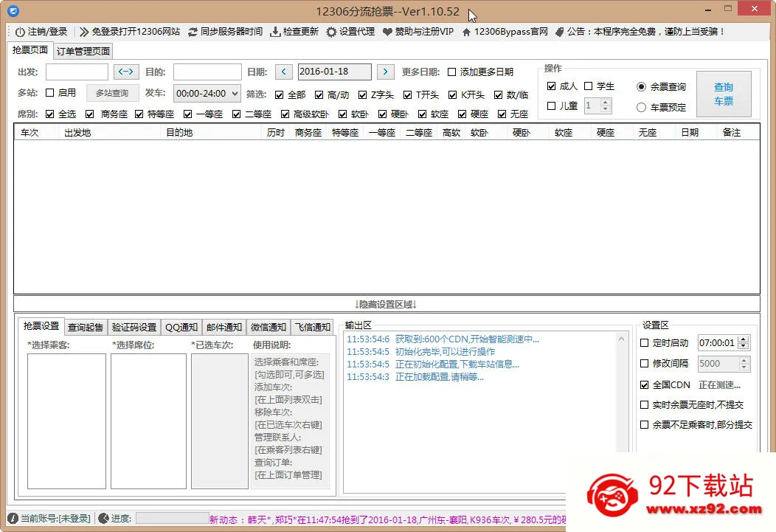The image size is (776, 532).
Task: Toggle 全选 seat type checkbox
Action: point(49,114)
